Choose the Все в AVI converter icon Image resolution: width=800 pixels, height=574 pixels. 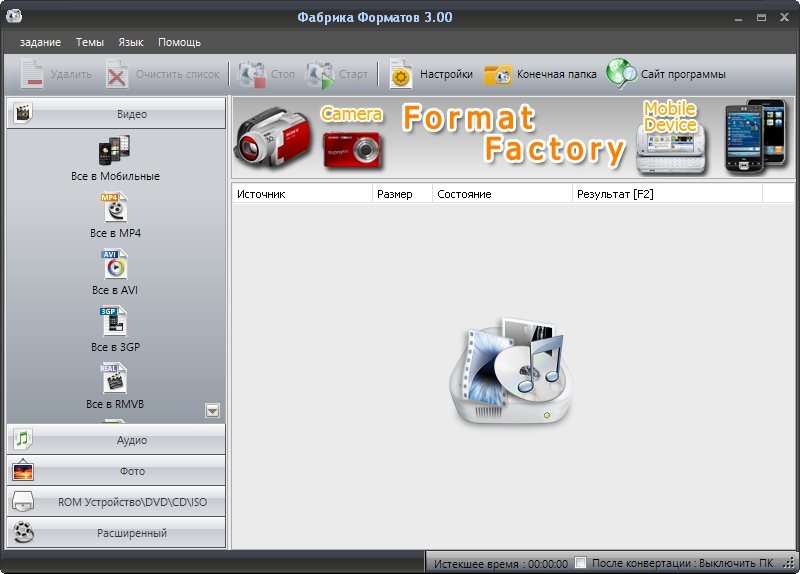pyautogui.click(x=115, y=265)
